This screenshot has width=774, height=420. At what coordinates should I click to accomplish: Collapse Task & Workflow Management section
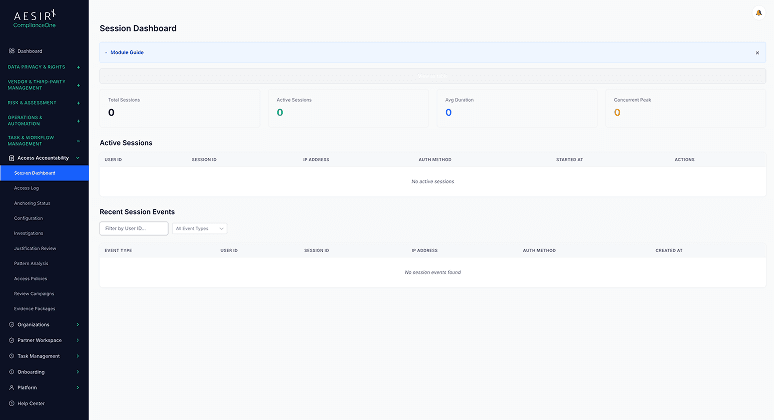78,141
